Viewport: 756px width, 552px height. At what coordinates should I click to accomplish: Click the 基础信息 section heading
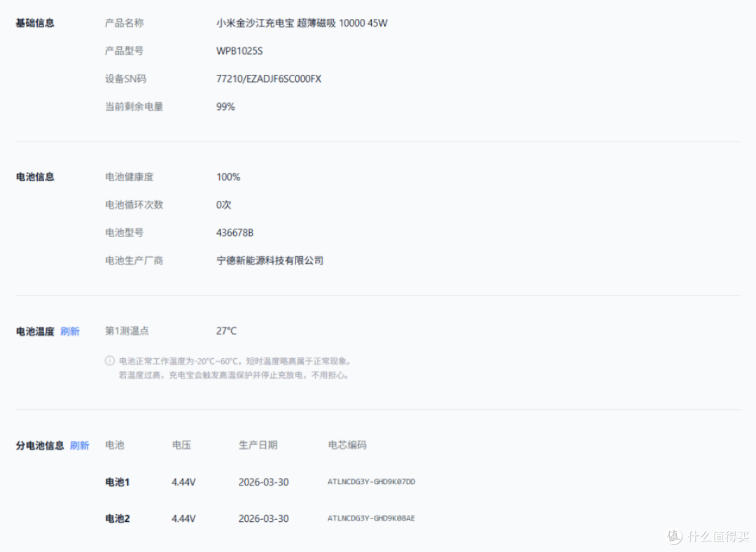point(35,23)
